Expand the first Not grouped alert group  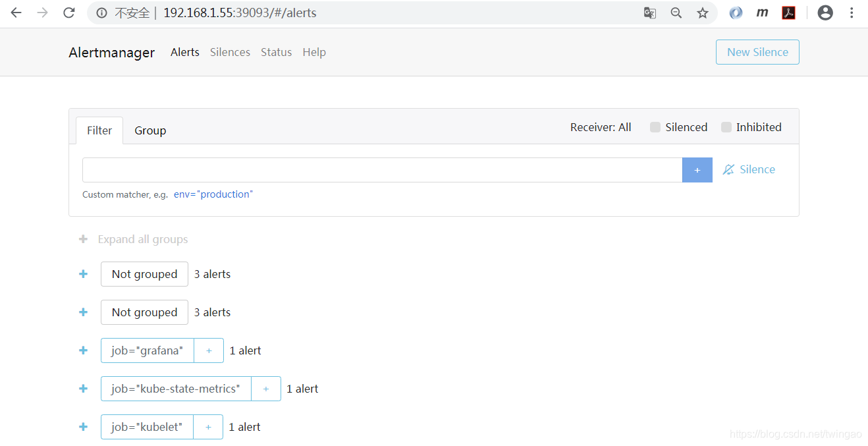pyautogui.click(x=83, y=274)
